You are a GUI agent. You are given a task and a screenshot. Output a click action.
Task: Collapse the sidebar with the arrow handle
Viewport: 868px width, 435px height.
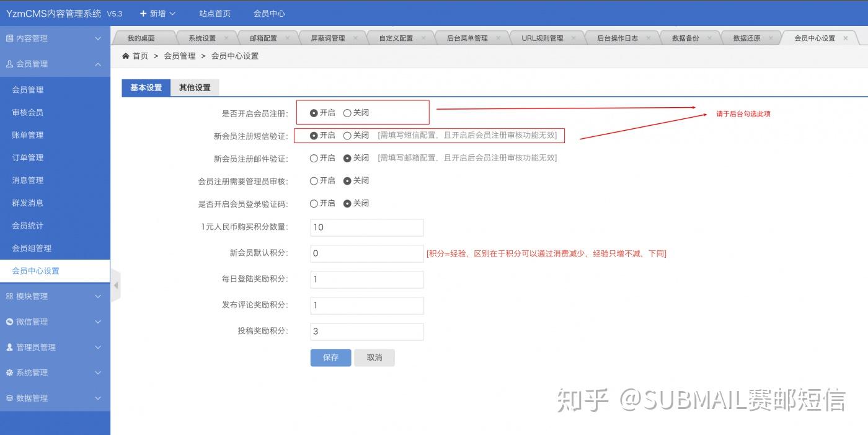tap(116, 286)
